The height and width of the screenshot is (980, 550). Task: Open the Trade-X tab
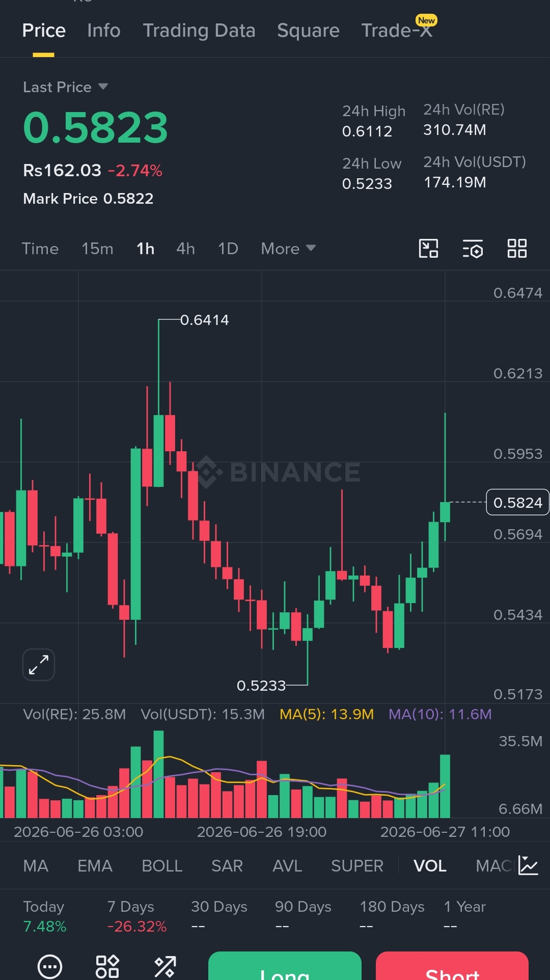pos(397,31)
